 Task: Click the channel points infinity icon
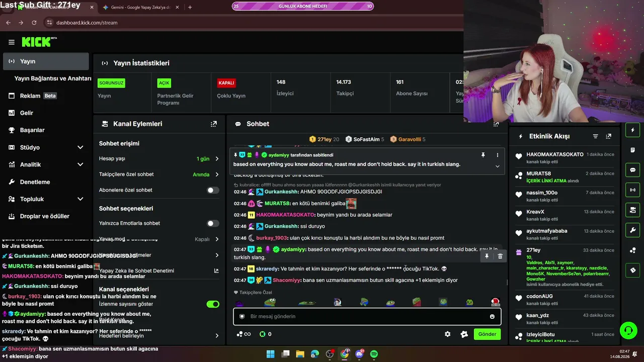(x=244, y=334)
